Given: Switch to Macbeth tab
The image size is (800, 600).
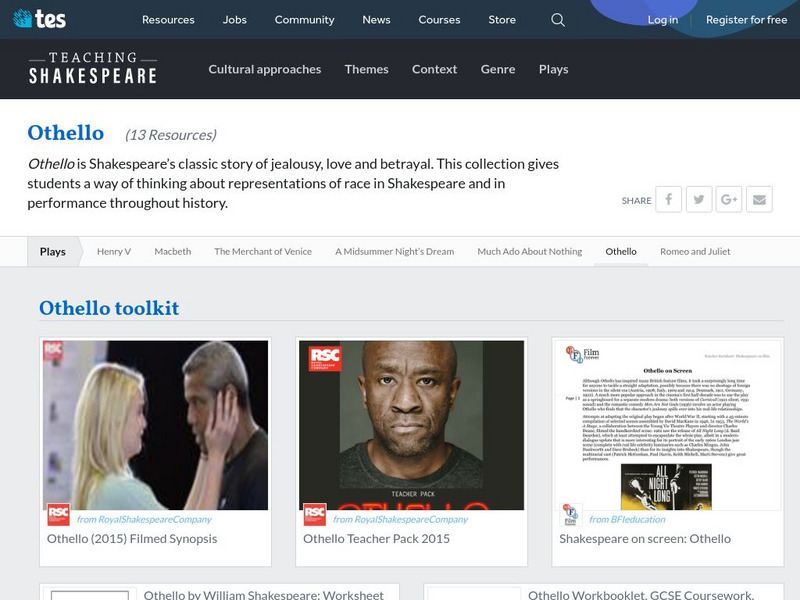Looking at the screenshot, I should [x=173, y=252].
